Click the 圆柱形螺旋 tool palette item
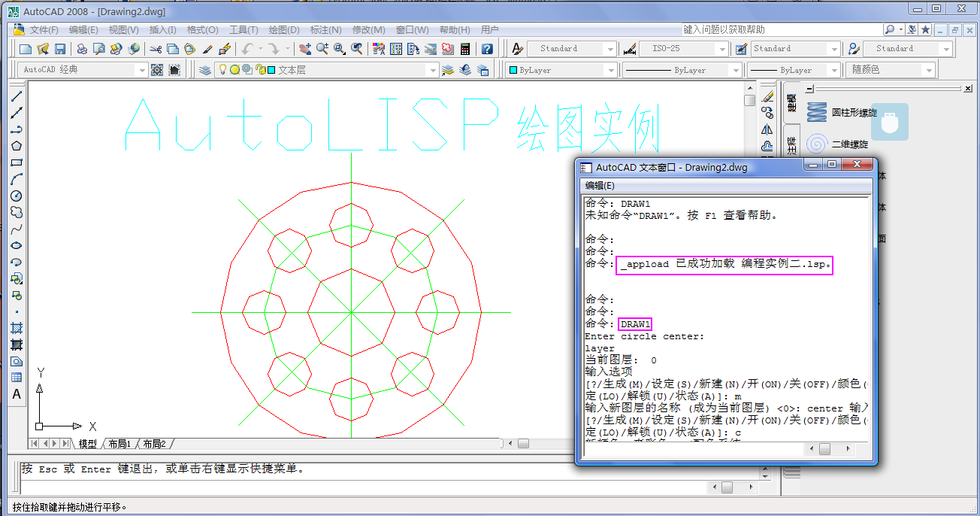Screen dimensions: 980x516 pyautogui.click(x=842, y=113)
